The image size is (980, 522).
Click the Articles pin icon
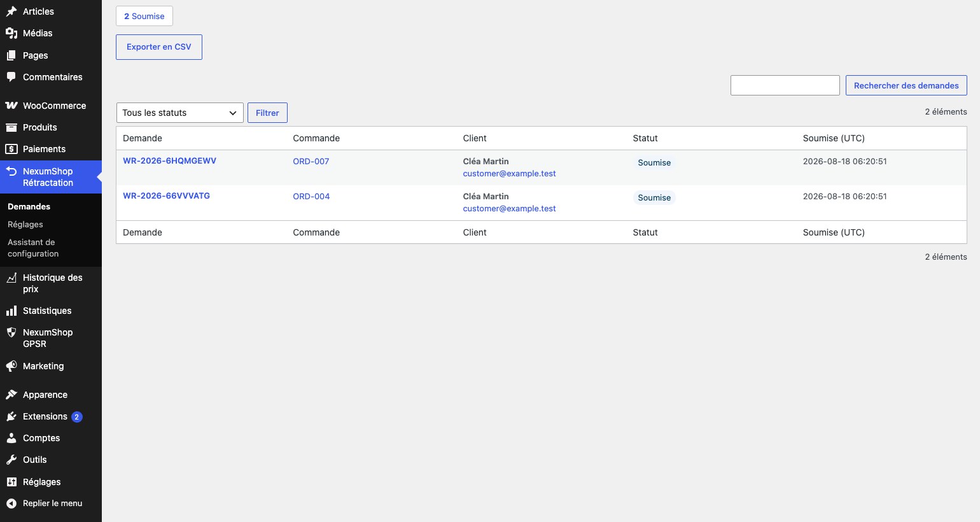11,11
